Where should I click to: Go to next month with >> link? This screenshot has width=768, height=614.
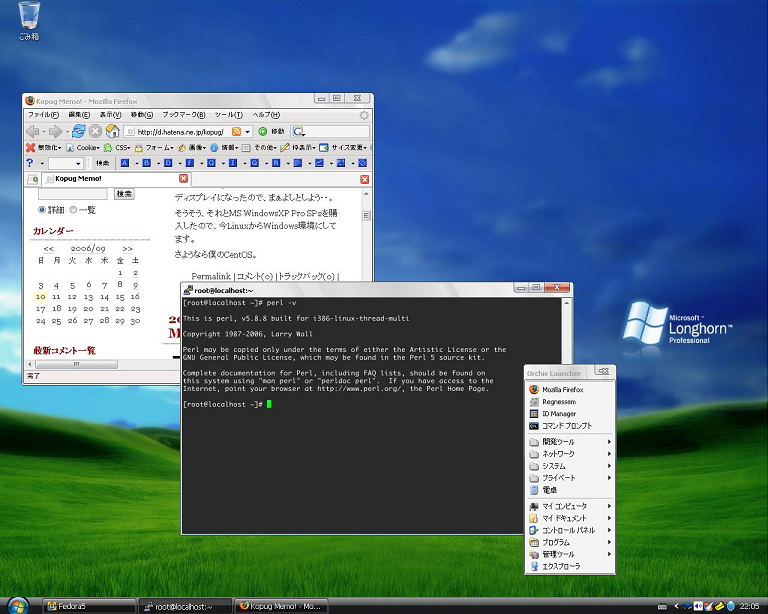click(x=127, y=249)
